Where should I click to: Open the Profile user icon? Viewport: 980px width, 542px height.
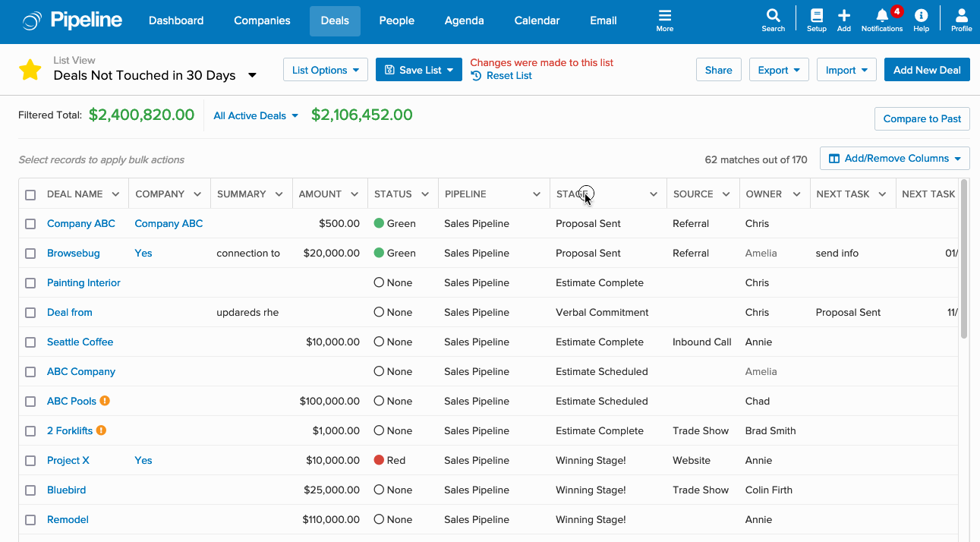(961, 15)
